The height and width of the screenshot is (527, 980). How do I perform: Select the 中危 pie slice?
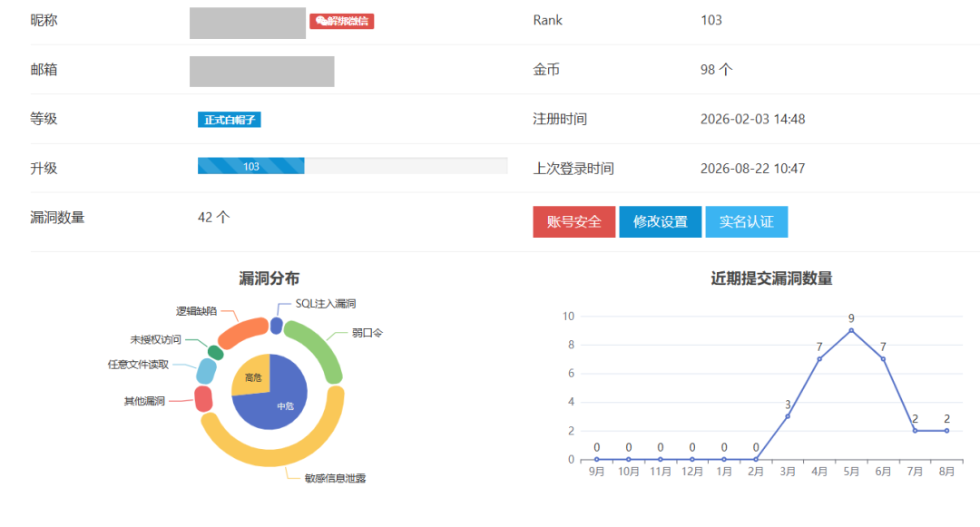pos(279,400)
